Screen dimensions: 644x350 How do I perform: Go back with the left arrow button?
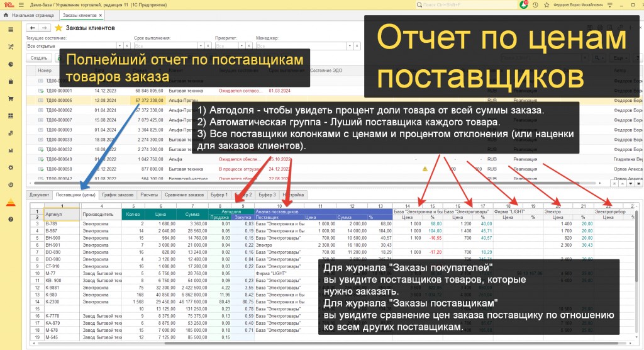click(x=33, y=28)
